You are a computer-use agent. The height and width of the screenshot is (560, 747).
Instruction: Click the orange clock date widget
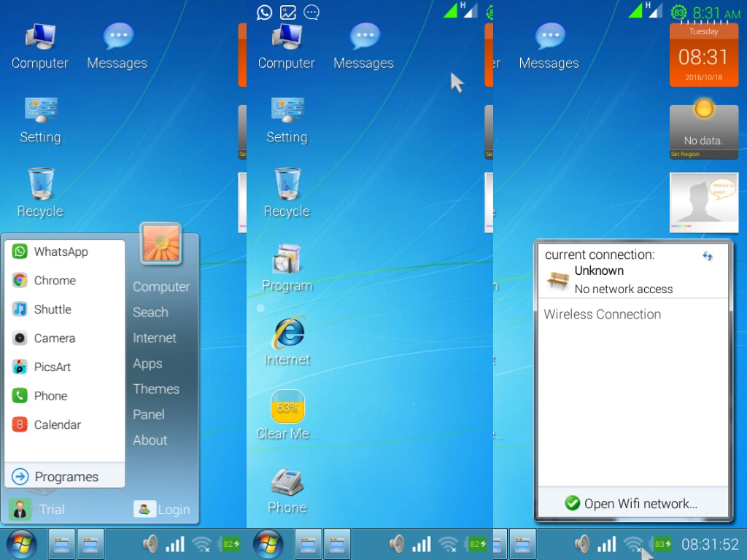[x=704, y=55]
